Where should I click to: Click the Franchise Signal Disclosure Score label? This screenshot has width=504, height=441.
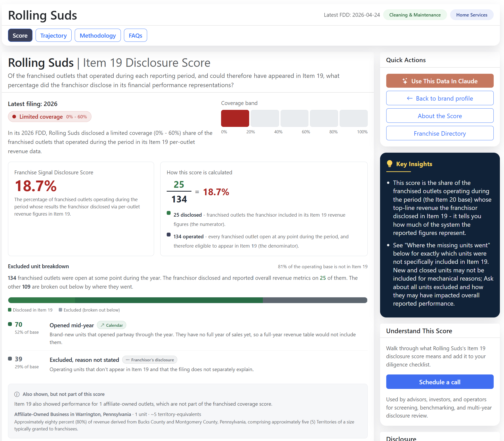[54, 172]
